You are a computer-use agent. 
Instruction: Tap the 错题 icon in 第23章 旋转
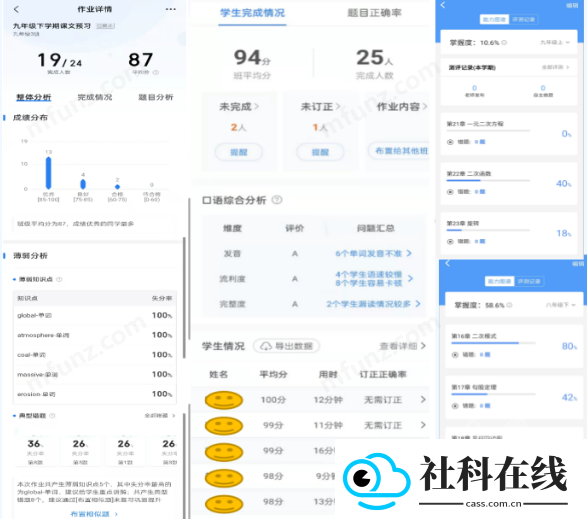(x=450, y=242)
